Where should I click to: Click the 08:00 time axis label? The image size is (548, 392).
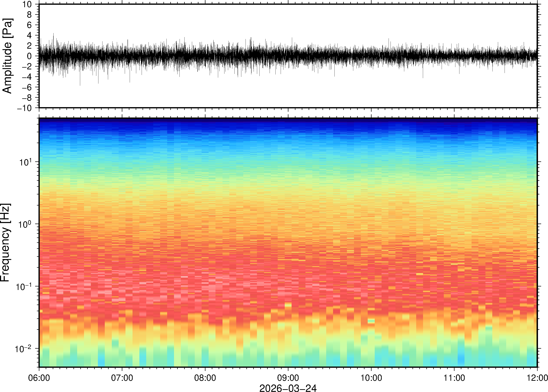click(x=205, y=378)
